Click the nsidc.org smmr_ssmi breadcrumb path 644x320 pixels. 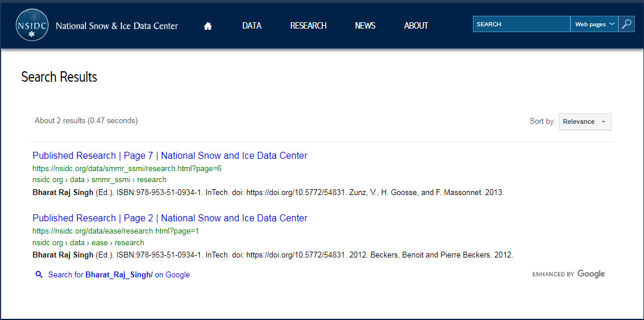[x=99, y=179]
